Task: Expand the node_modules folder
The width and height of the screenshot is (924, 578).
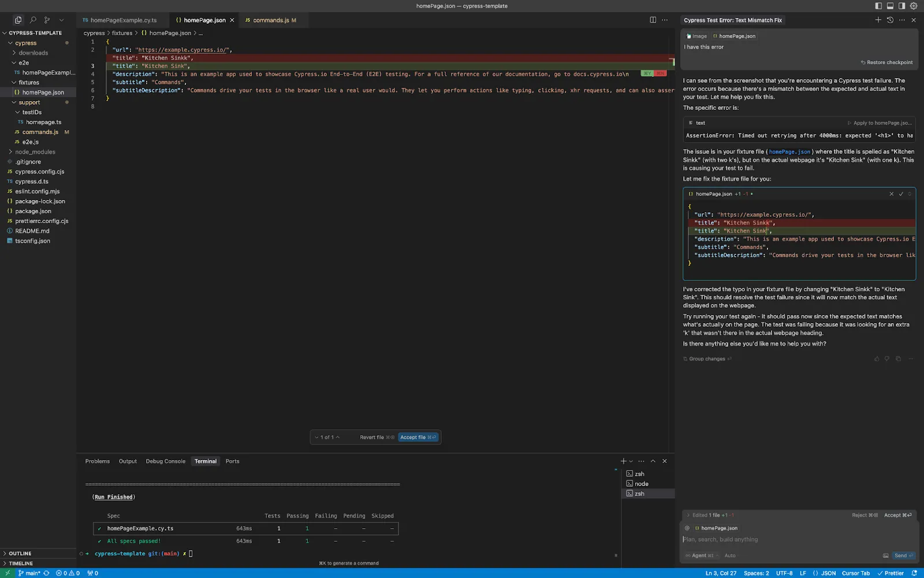Action: click(35, 152)
